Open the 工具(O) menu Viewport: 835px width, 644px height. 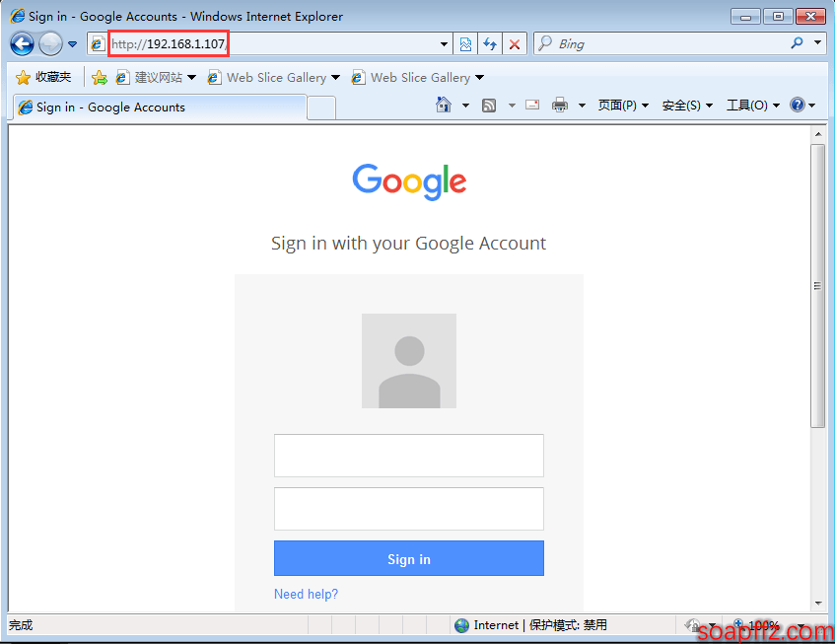[x=753, y=106]
